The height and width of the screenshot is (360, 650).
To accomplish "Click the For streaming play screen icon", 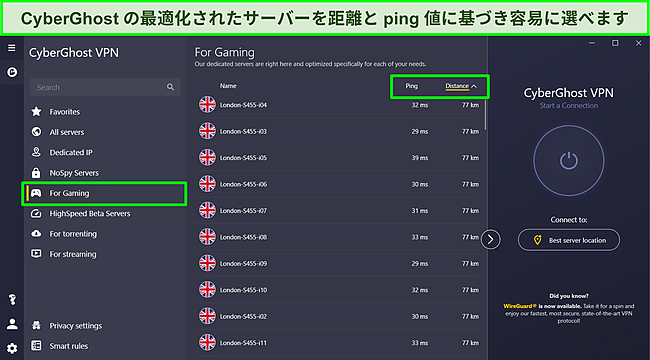I will 36,254.
